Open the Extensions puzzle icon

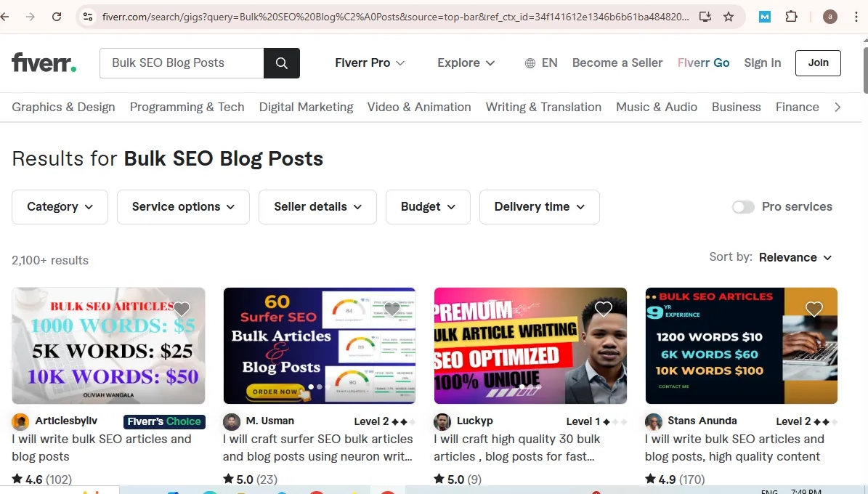[792, 17]
